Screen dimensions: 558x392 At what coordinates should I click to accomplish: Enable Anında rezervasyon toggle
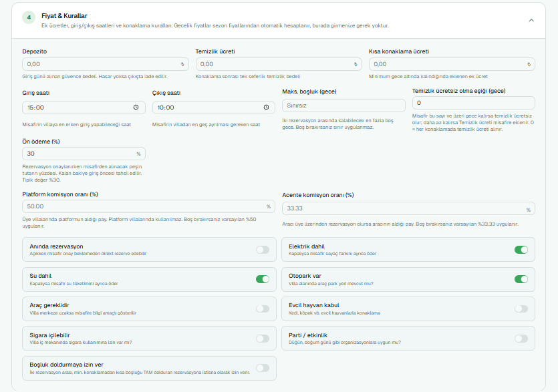click(x=263, y=250)
